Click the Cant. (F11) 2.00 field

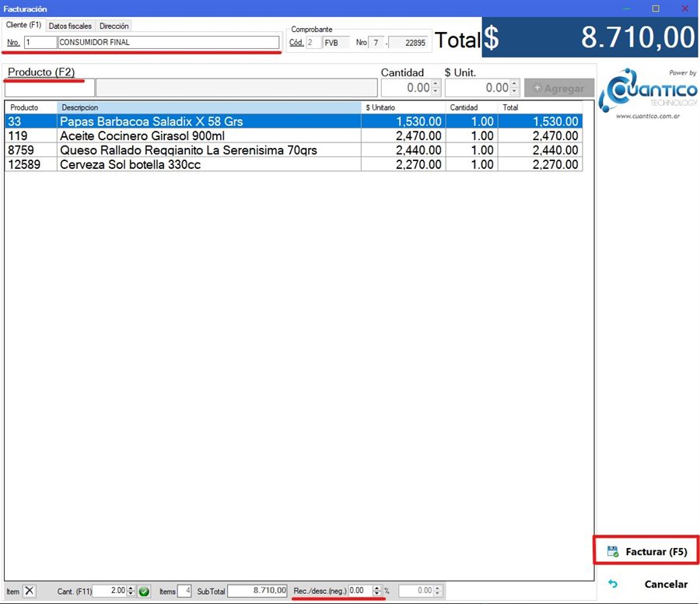click(110, 591)
